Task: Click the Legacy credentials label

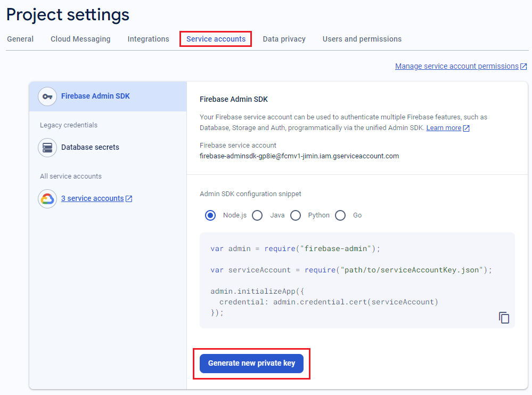Action: pos(69,125)
